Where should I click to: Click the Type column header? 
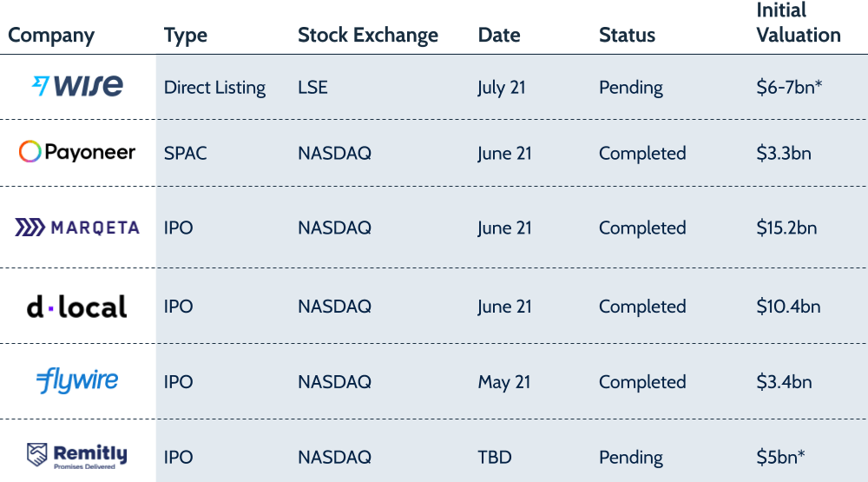pyautogui.click(x=186, y=36)
